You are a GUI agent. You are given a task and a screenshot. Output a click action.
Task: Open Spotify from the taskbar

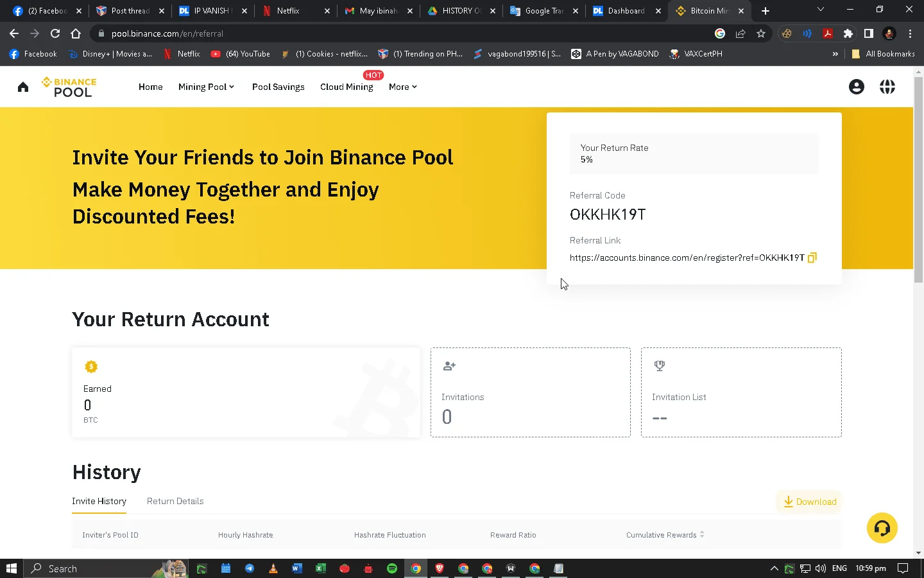tap(392, 568)
